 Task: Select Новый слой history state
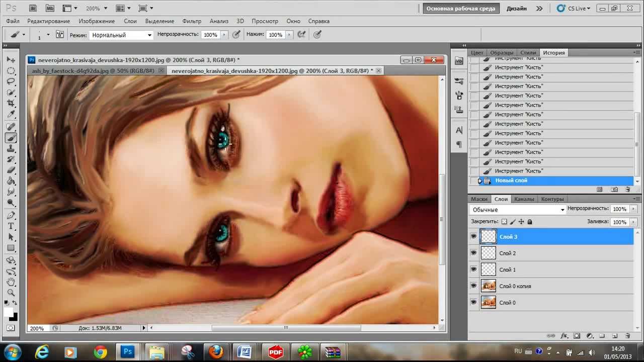tap(551, 180)
